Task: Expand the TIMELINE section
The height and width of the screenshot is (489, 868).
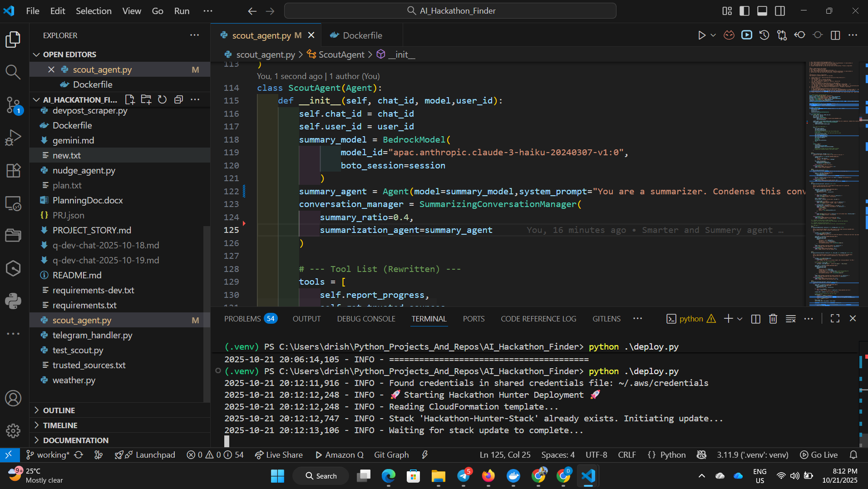Action: click(60, 425)
